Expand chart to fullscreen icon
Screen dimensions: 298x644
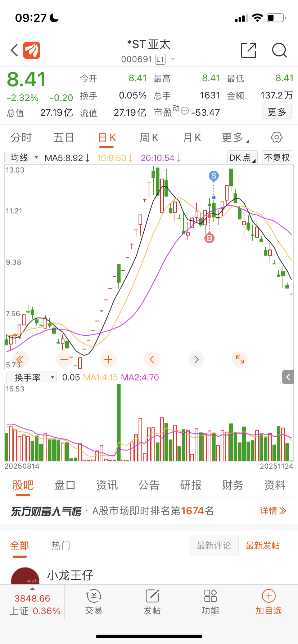pyautogui.click(x=240, y=359)
